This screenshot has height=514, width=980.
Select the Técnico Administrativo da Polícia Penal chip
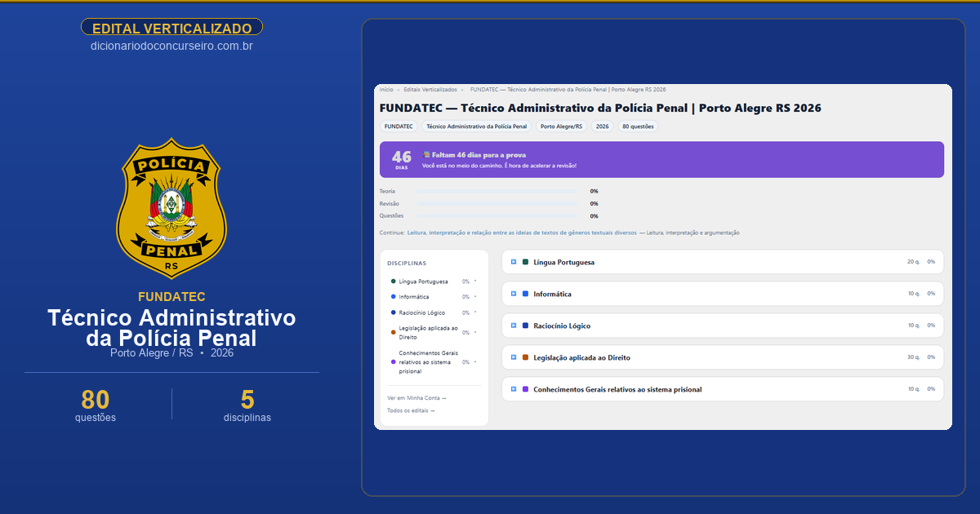(x=477, y=126)
